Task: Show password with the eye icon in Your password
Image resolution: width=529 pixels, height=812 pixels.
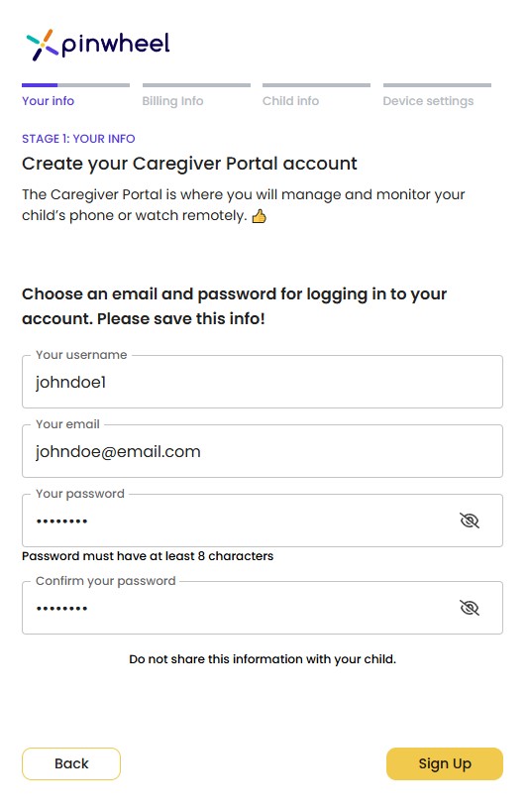Action: tap(469, 521)
